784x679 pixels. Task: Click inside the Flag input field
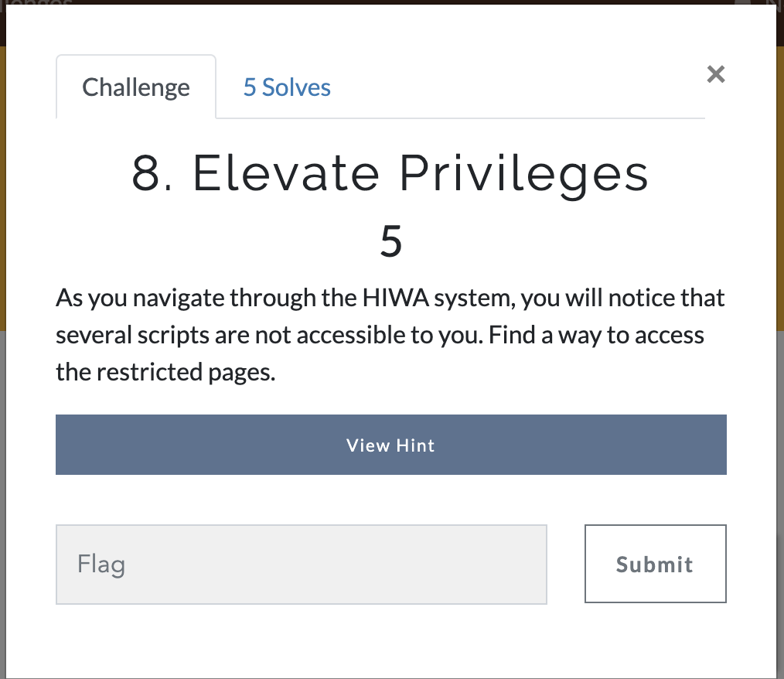coord(301,564)
